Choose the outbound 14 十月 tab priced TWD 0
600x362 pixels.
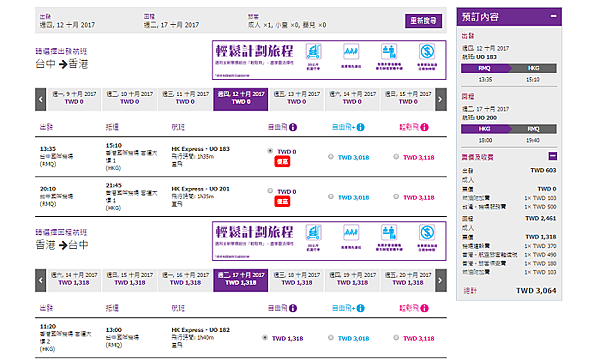click(352, 99)
